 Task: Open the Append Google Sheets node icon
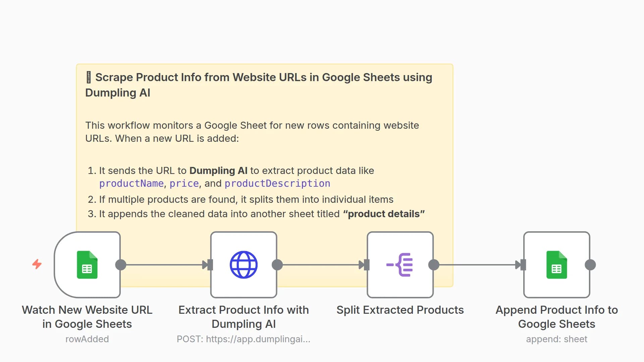tap(556, 265)
